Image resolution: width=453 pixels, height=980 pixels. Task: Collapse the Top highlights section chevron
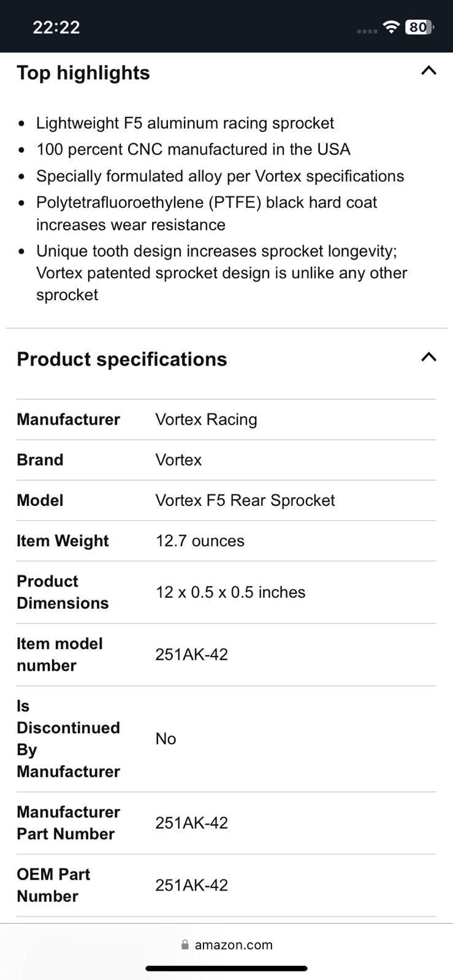(428, 71)
